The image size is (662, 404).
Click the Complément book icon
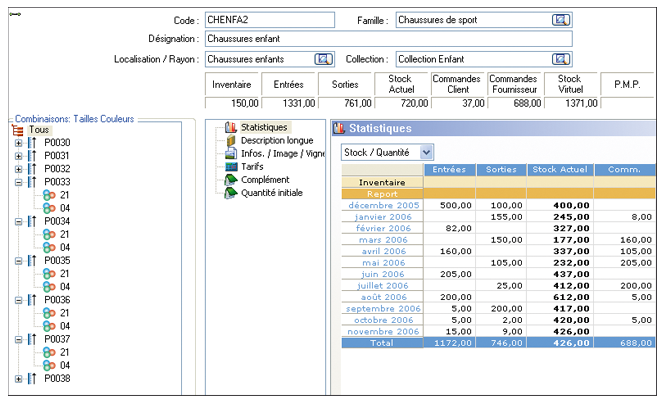pyautogui.click(x=231, y=180)
